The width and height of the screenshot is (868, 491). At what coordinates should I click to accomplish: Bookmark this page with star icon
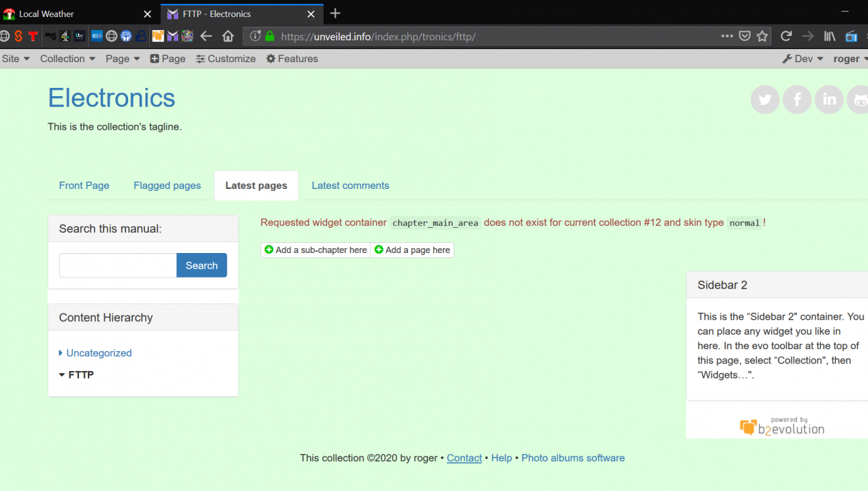762,36
